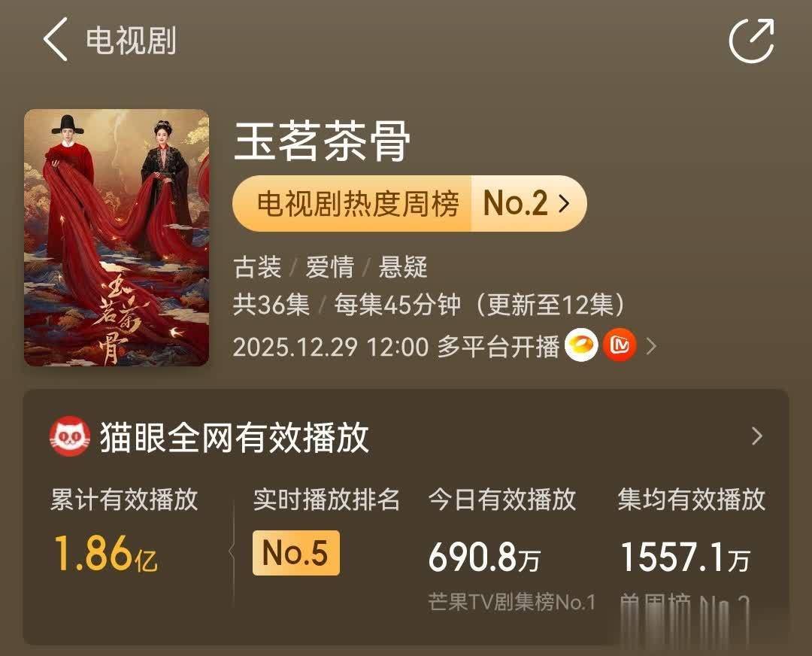This screenshot has width=812, height=656.
Task: Tap the No.5 real-time ranking badge
Action: coord(295,553)
